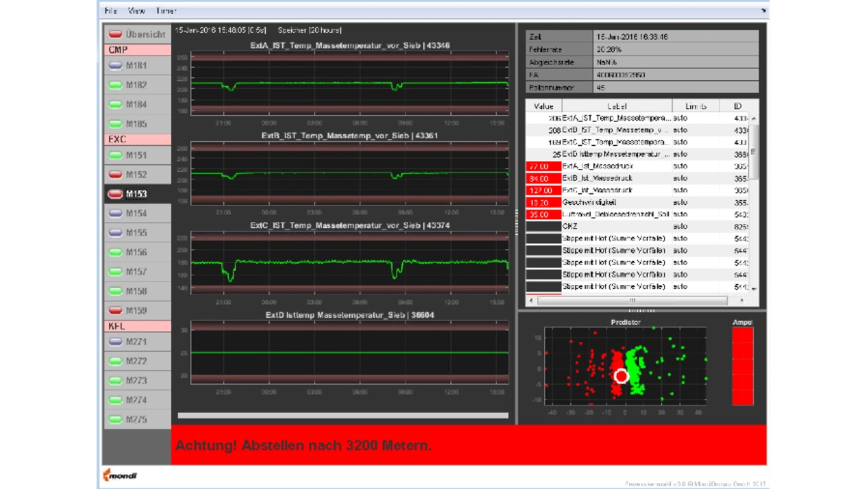Switch to machine M272
The height and width of the screenshot is (489, 868).
(x=137, y=361)
